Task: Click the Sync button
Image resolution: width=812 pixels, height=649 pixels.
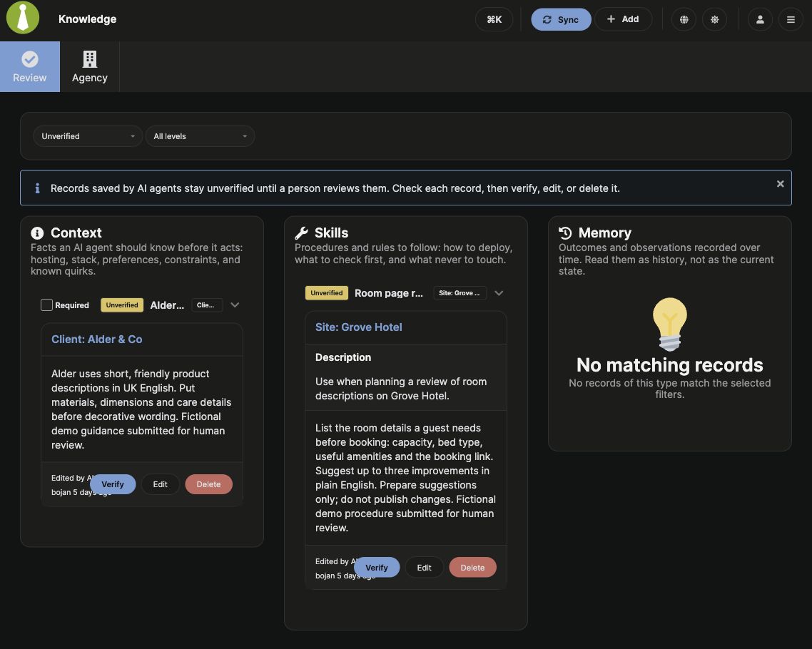Action: (x=561, y=19)
